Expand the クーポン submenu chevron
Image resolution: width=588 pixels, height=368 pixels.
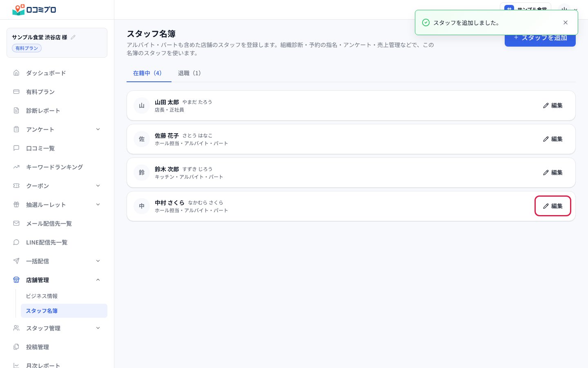(98, 186)
